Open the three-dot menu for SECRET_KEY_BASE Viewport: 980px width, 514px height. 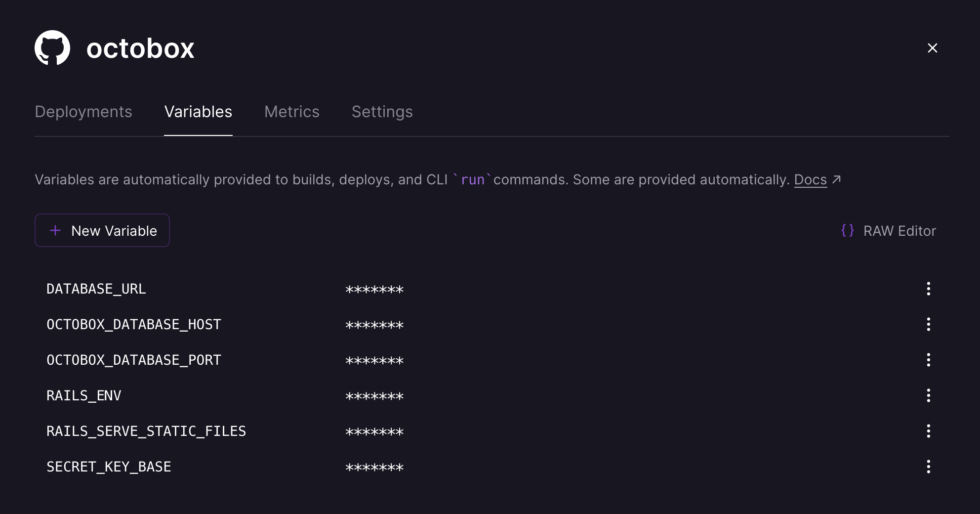coord(929,466)
